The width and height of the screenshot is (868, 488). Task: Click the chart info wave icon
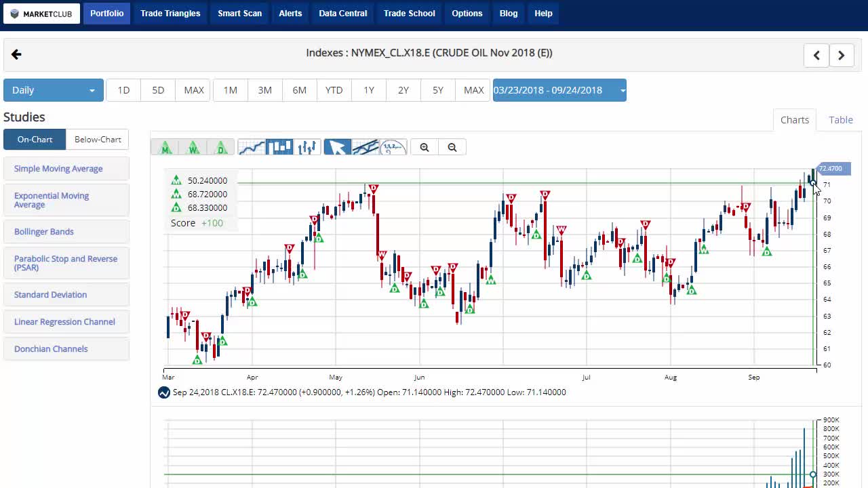pyautogui.click(x=164, y=392)
